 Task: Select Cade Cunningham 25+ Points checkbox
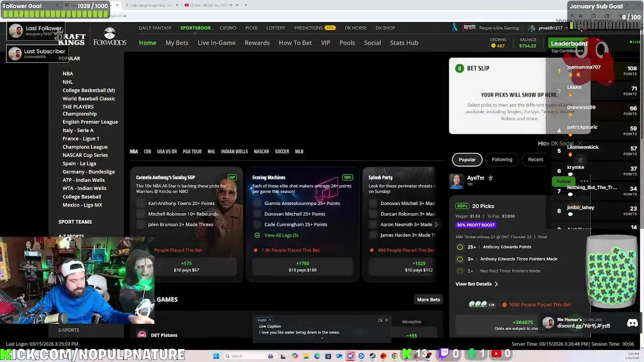257,224
